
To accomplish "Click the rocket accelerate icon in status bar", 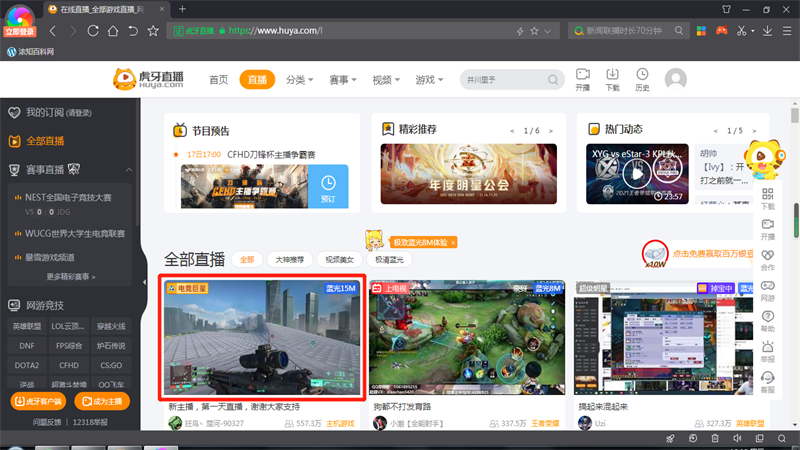I will click(x=670, y=438).
